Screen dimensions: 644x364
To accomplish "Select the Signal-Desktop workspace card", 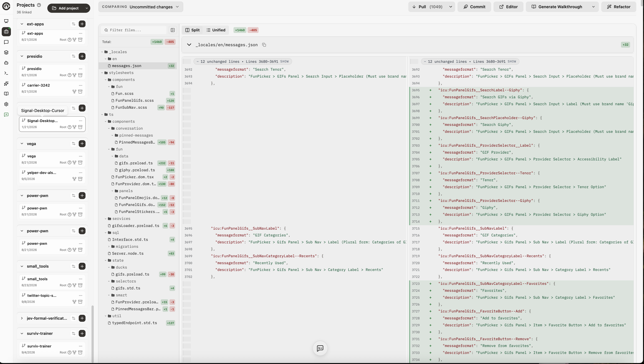I will [52, 124].
